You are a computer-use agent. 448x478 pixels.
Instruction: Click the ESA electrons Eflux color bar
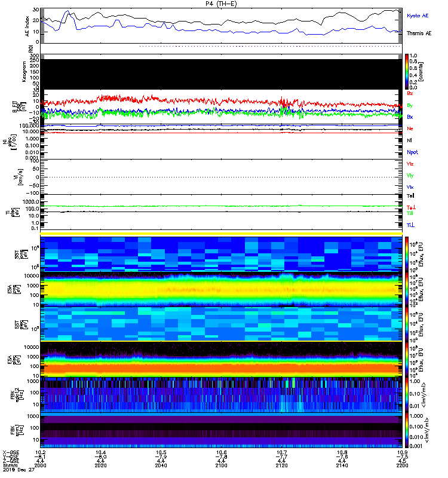[407, 360]
